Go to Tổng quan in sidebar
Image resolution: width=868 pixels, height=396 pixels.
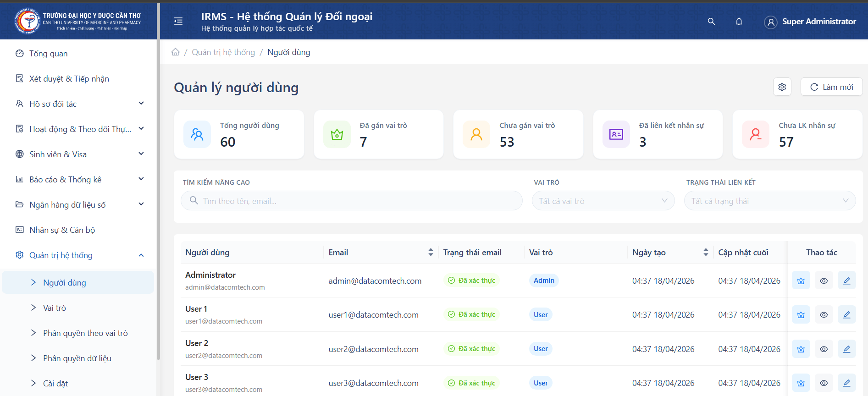[48, 54]
